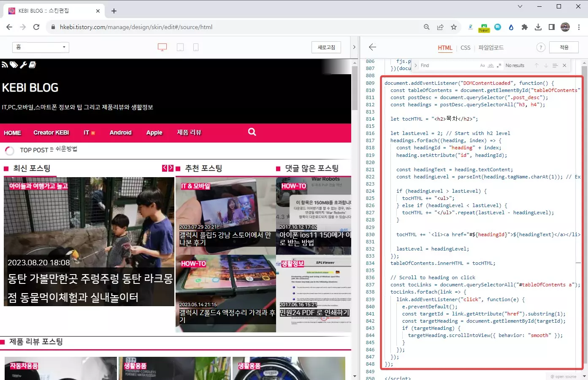Viewport: 588px width, 380px height.
Task: Expand the replace field in find widget
Action: pos(415,65)
